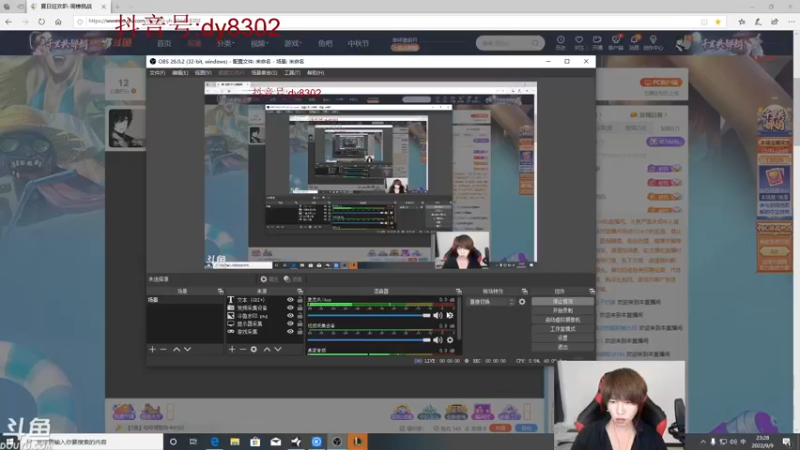Open microphone/Aux mixer settings gear
Image resolution: width=800 pixels, height=450 pixels.
pos(450,315)
